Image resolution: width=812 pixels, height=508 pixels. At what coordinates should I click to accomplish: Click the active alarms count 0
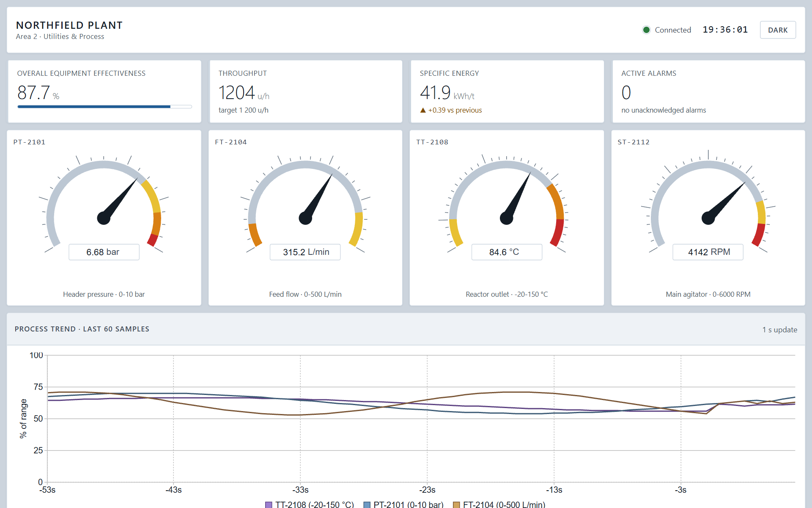pos(626,93)
